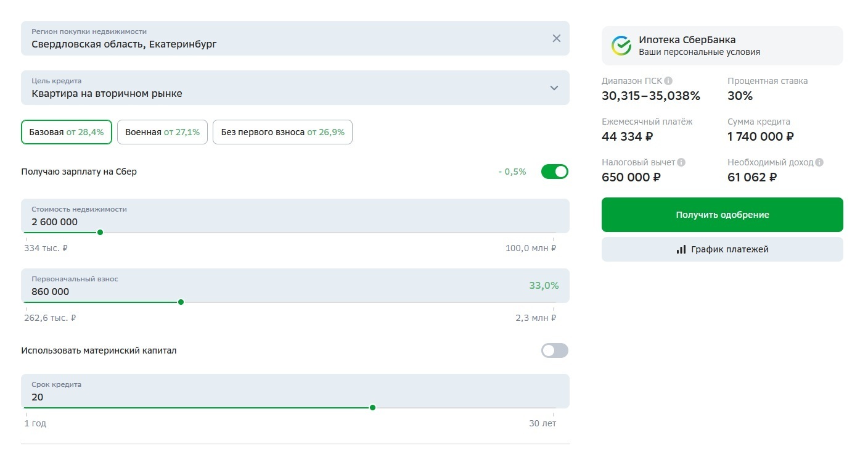Click the Срок кредита input field
The height and width of the screenshot is (464, 868).
click(295, 391)
